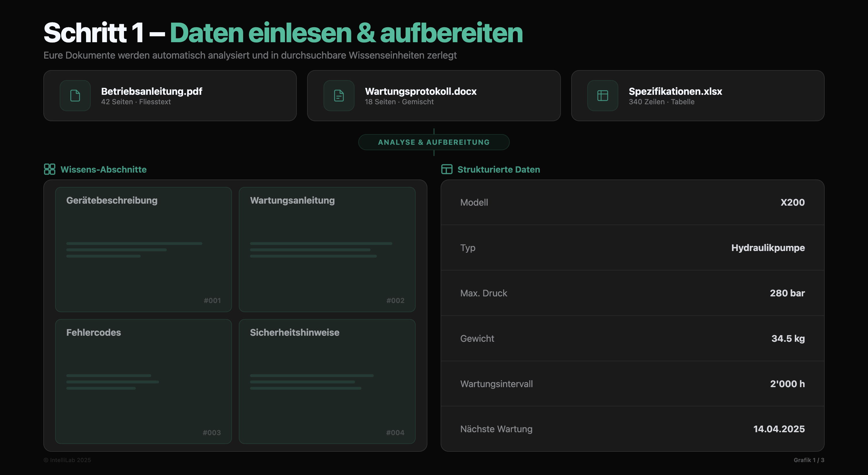This screenshot has width=868, height=475.
Task: Click the Wissens-Abschnitte heading label
Action: [103, 169]
